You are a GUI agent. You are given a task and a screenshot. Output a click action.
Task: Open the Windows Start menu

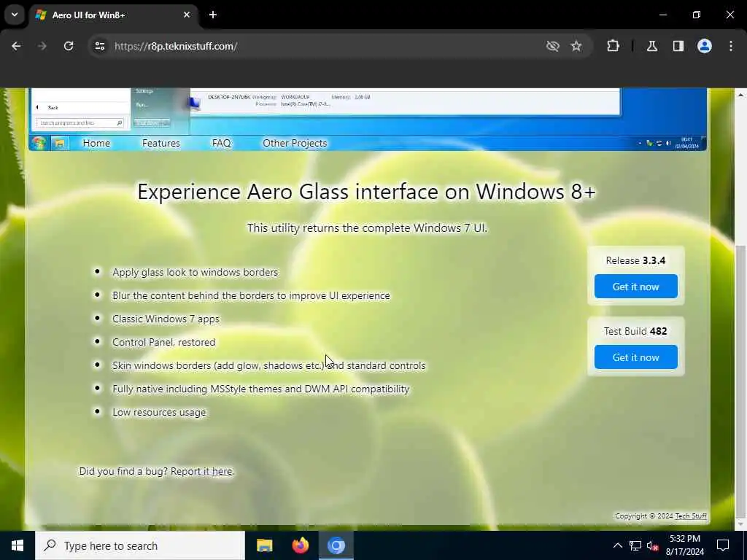point(18,545)
